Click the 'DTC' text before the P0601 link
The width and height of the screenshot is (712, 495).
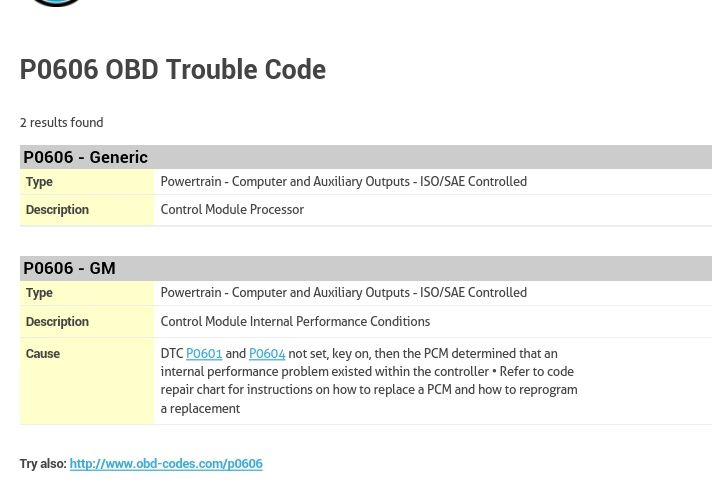(x=172, y=354)
